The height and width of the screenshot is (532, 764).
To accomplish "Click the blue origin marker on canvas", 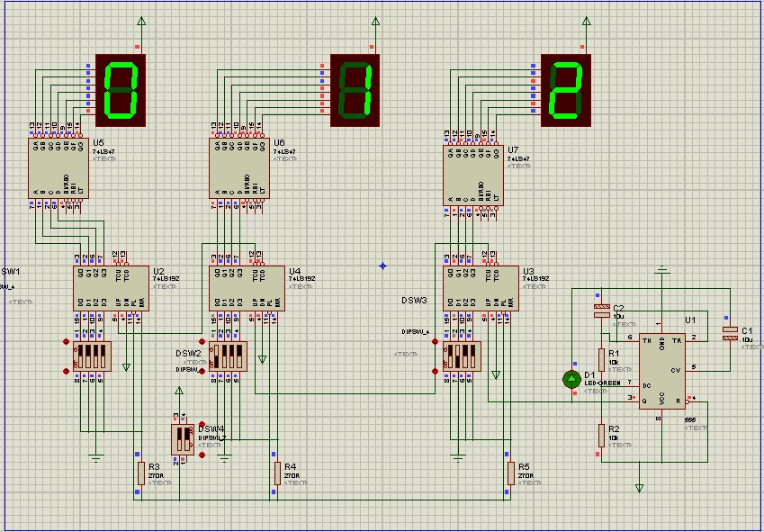I will [382, 266].
